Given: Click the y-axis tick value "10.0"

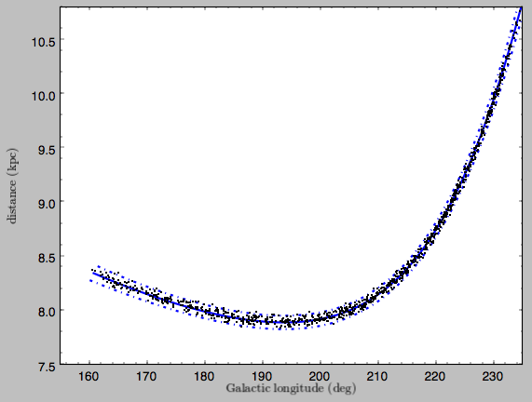Looking at the screenshot, I should tap(43, 96).
